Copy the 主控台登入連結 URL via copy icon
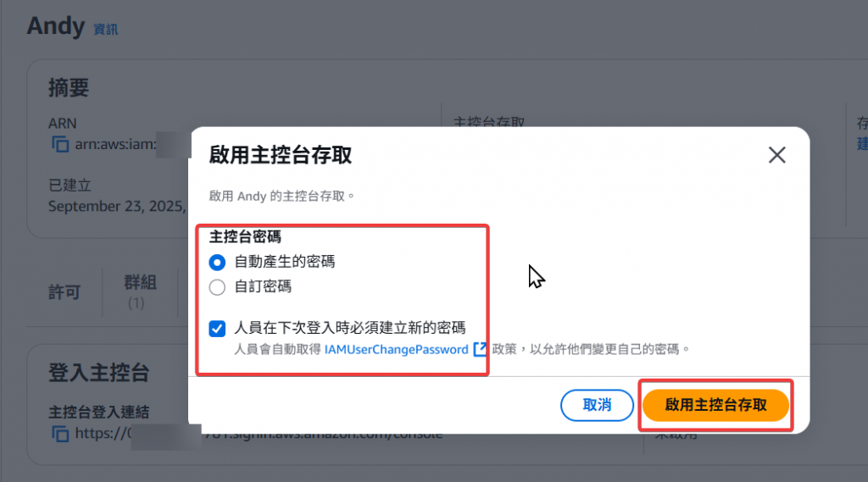Image resolution: width=868 pixels, height=482 pixels. coord(60,434)
